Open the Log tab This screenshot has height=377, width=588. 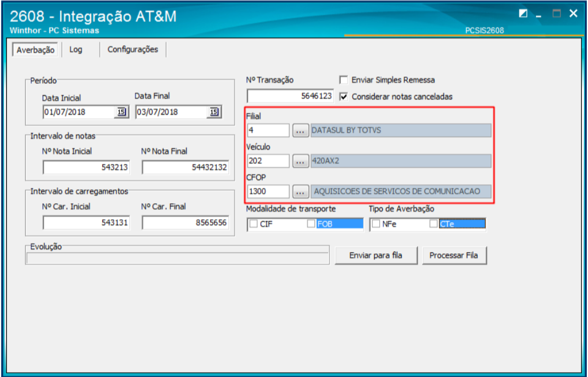(x=76, y=50)
